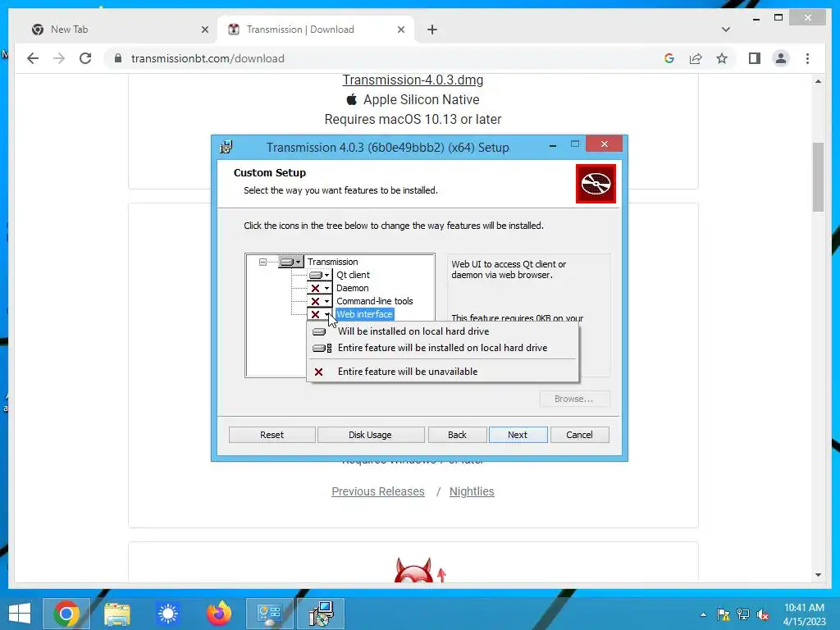The image size is (840, 630).
Task: Open the Command-line tools feature dropdown
Action: click(x=320, y=301)
